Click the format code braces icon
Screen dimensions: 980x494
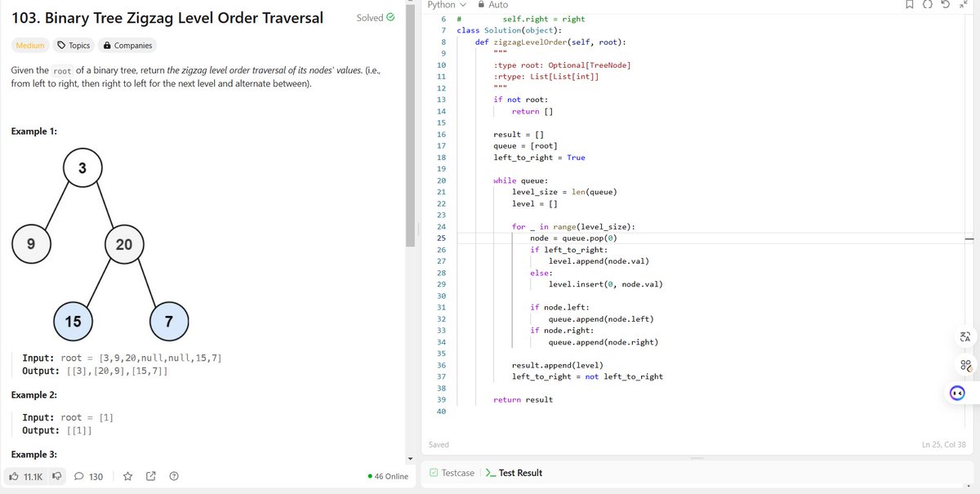[928, 5]
